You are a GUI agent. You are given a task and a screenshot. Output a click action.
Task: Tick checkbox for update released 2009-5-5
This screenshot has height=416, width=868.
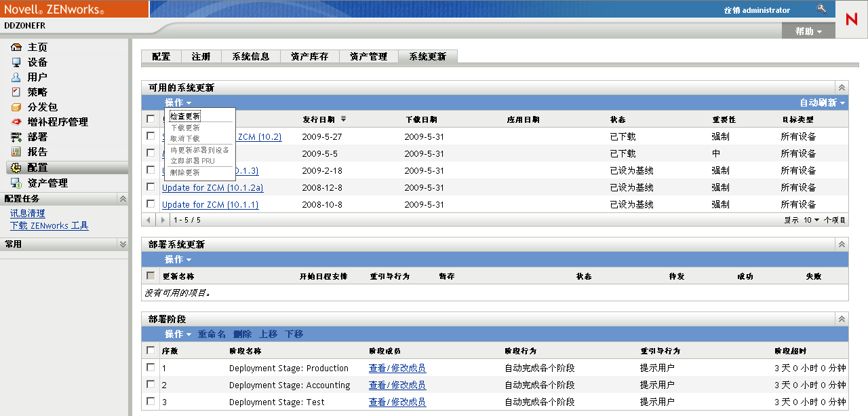tap(151, 153)
